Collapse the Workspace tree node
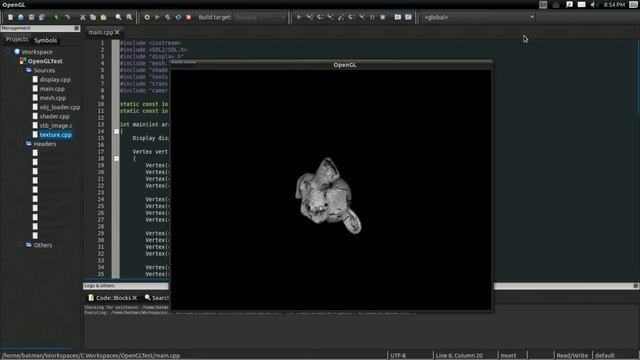640x360 pixels. click(x=8, y=52)
